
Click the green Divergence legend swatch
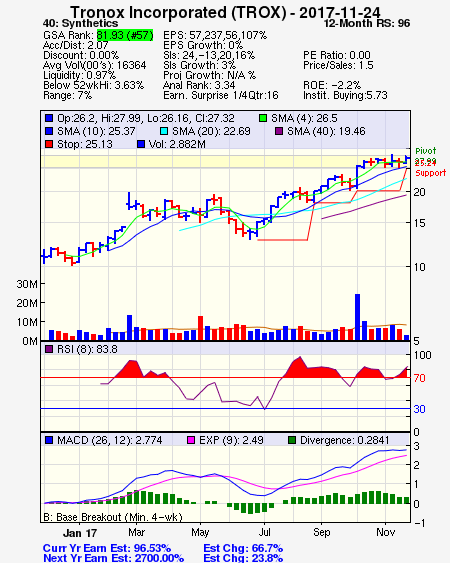pyautogui.click(x=292, y=440)
